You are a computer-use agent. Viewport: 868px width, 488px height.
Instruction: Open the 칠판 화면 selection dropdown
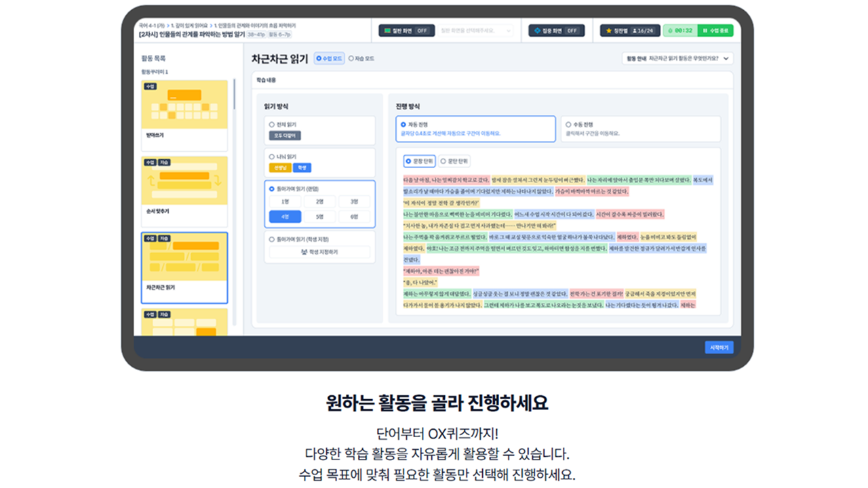[477, 30]
